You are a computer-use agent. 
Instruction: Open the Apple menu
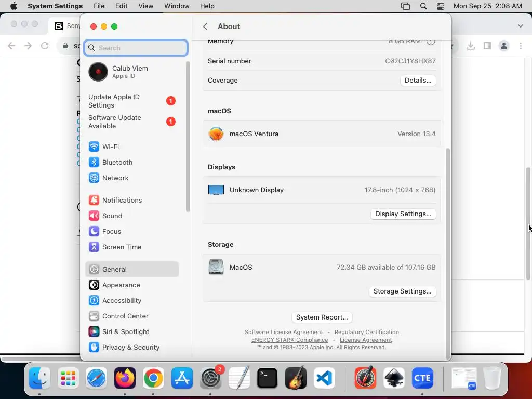click(14, 6)
